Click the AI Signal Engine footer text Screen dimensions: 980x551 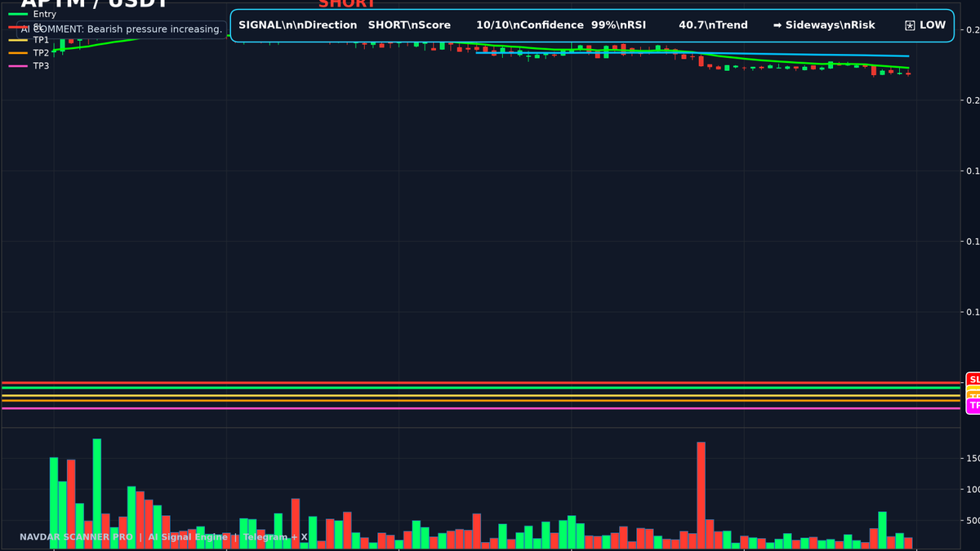coord(188,537)
